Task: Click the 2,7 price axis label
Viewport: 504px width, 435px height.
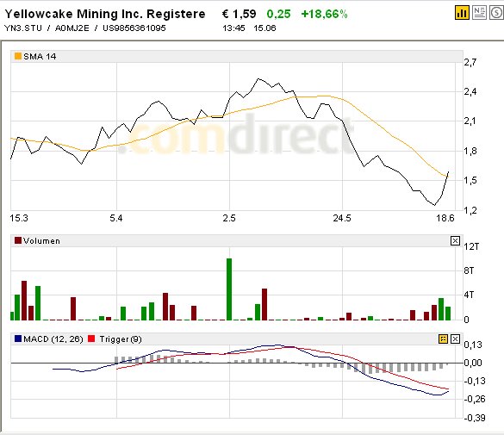Action: pyautogui.click(x=470, y=62)
